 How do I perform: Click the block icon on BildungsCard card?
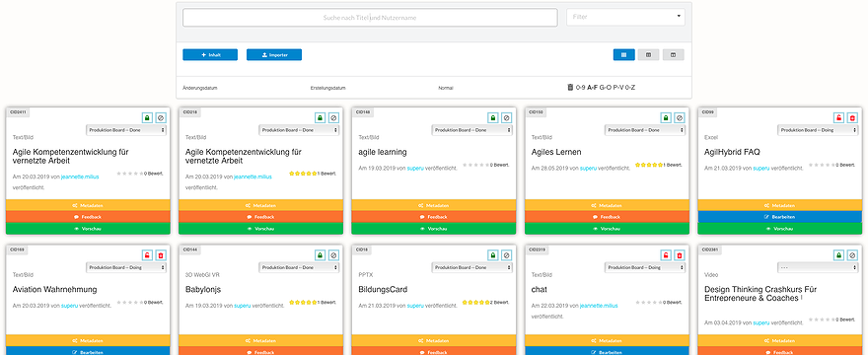click(507, 255)
